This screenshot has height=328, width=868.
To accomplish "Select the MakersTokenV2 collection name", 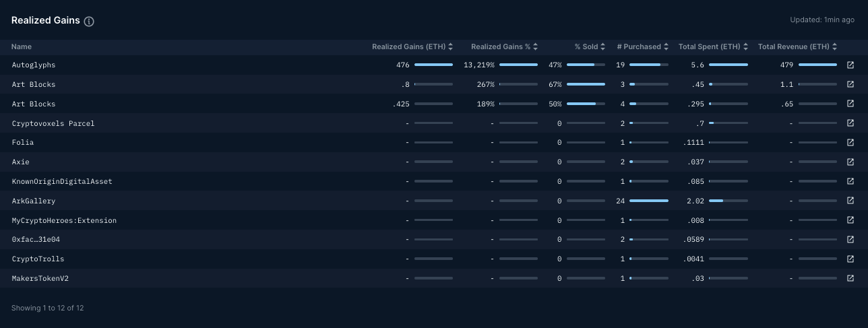I will 40,278.
